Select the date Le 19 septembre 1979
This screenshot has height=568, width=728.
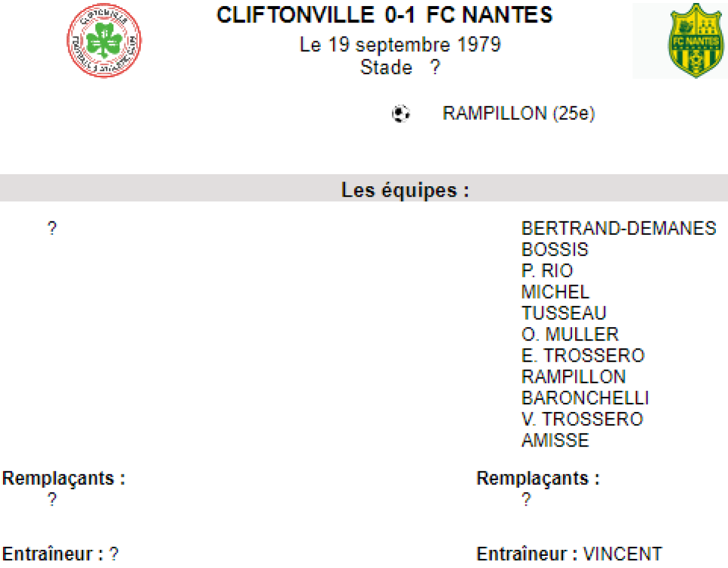coord(400,46)
